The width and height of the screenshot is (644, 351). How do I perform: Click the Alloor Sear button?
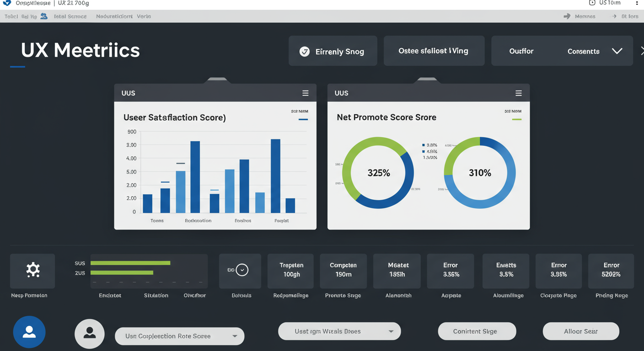pyautogui.click(x=580, y=331)
